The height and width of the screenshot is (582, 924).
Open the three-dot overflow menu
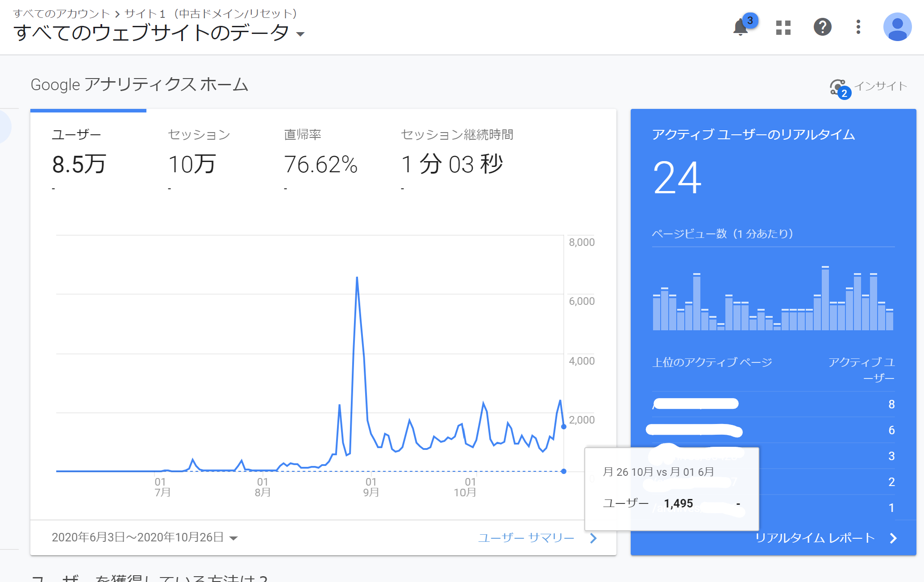click(857, 27)
